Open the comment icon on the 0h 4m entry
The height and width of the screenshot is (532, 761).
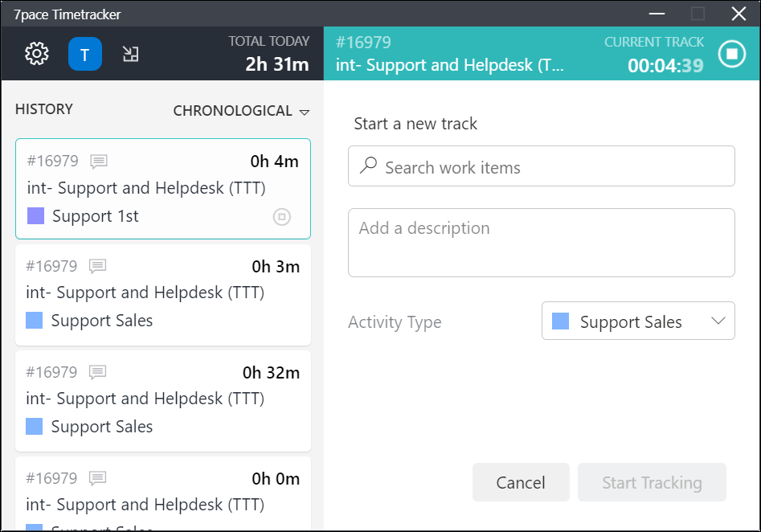[x=99, y=162]
